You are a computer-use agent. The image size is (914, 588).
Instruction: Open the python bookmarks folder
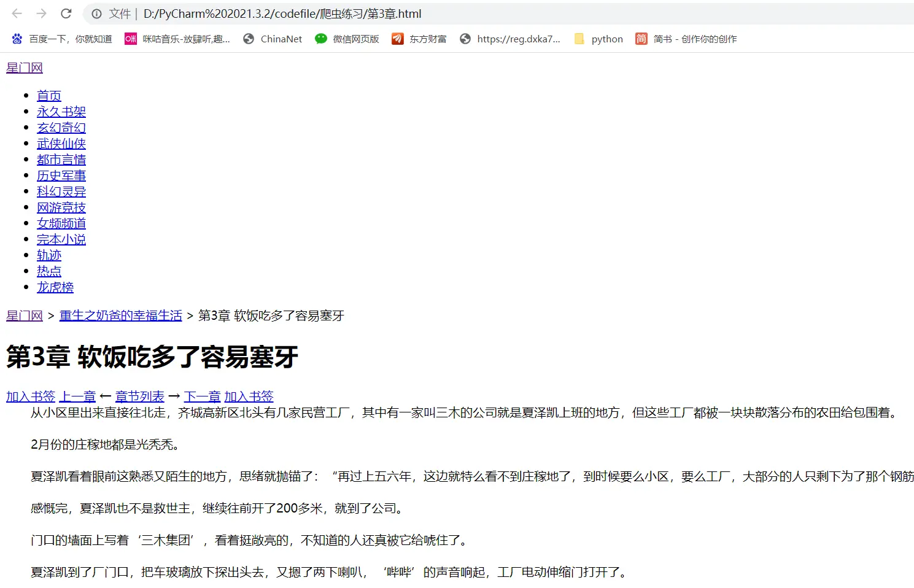[598, 39]
